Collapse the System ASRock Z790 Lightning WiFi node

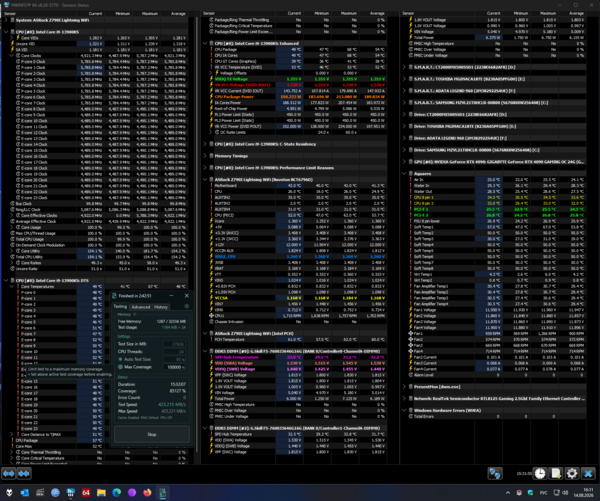6,20
